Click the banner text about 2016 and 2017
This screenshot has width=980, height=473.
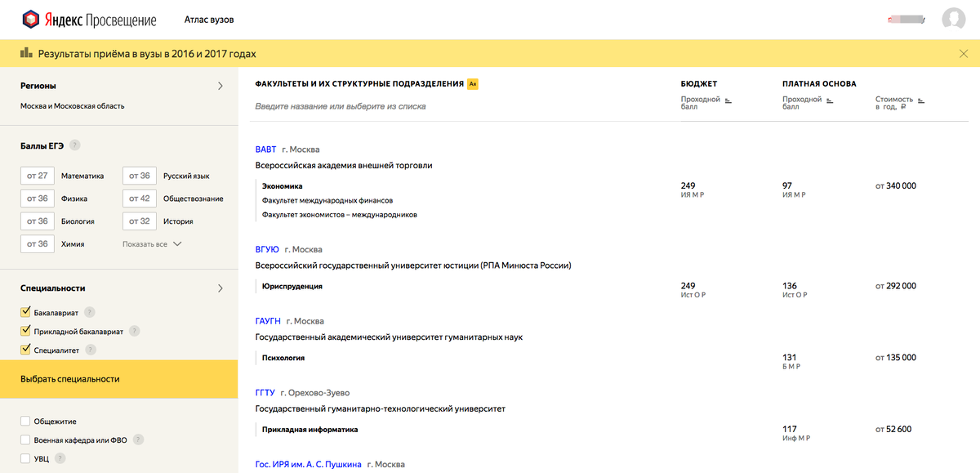point(147,54)
